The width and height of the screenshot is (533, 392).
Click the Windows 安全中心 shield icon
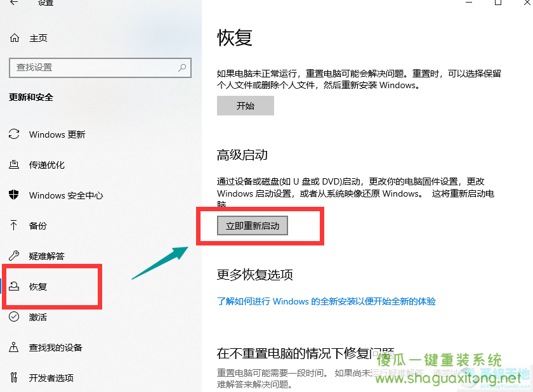[x=13, y=195]
